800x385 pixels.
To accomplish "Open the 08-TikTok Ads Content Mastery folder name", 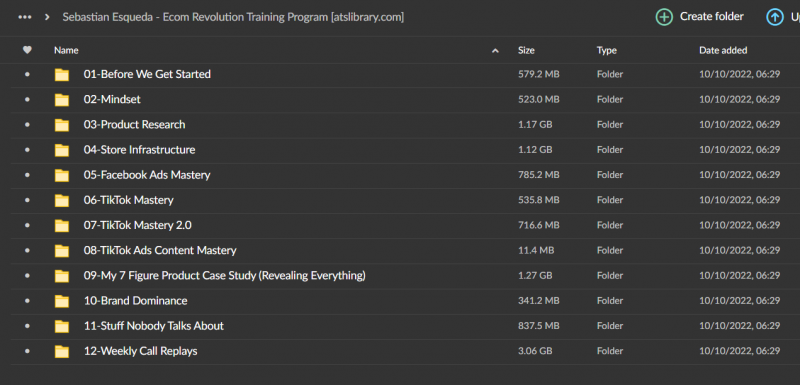I will click(160, 250).
